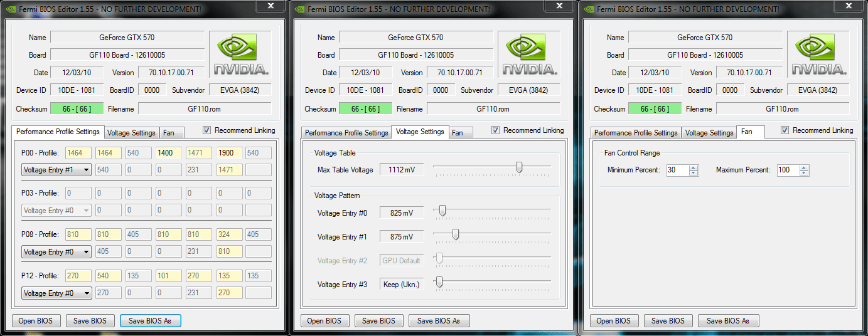Switch to Voltage Settings tab in the Performance Profile window
868x336 pixels.
click(x=131, y=133)
